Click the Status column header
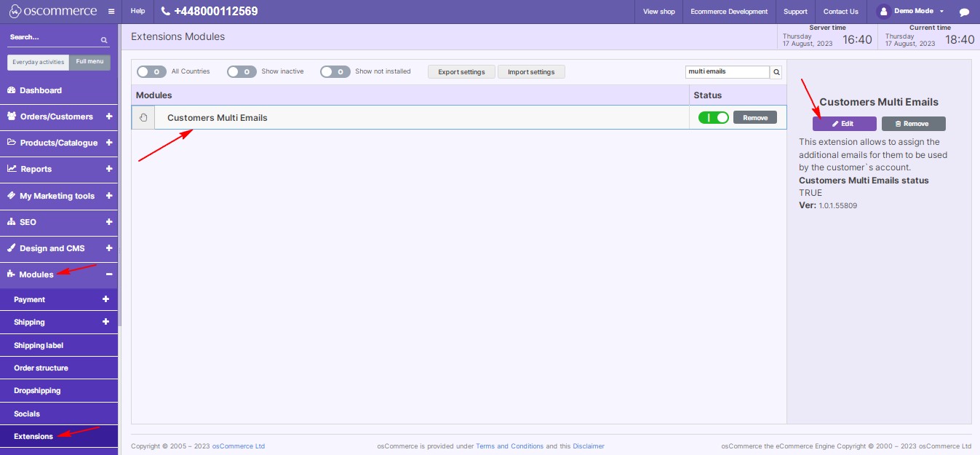This screenshot has height=455, width=980. coord(738,95)
